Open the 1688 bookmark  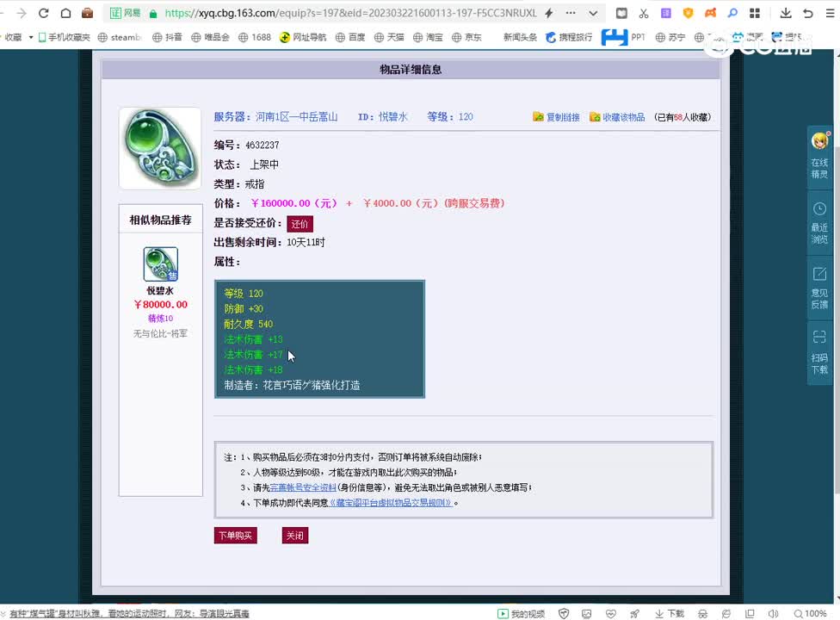pos(255,37)
